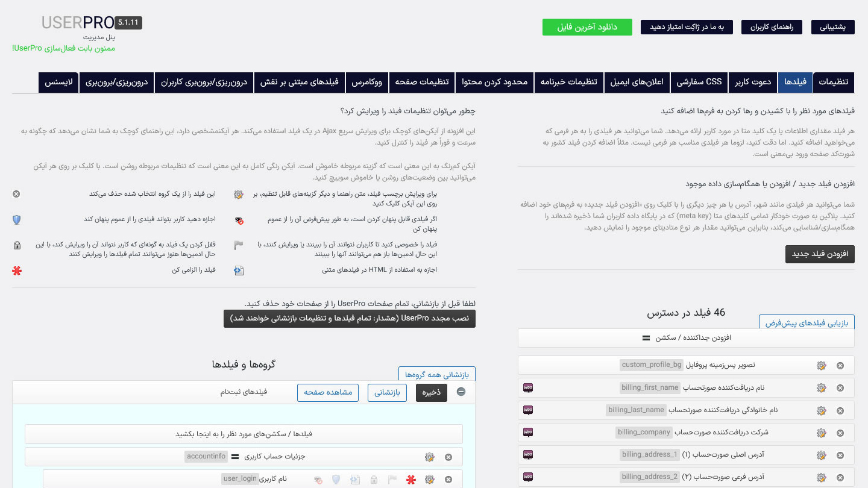The height and width of the screenshot is (488, 868).
Task: Click the drop zone فیلدها / سکشن‌های مورد نظر
Action: tap(244, 434)
